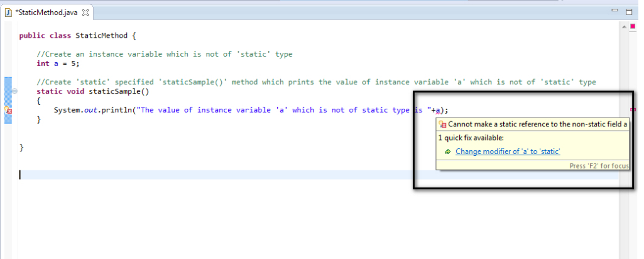Click '1 quick fix available:' text

click(471, 138)
